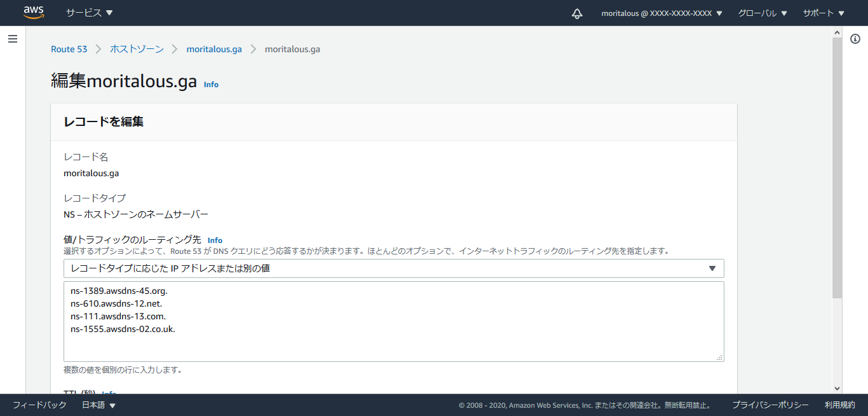
Task: Expand the グローバル region selector
Action: tap(762, 13)
